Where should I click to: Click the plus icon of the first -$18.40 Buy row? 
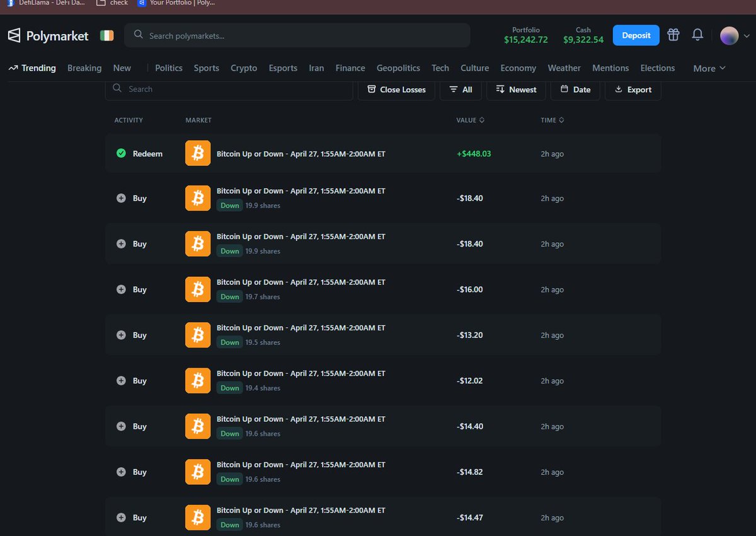[121, 198]
